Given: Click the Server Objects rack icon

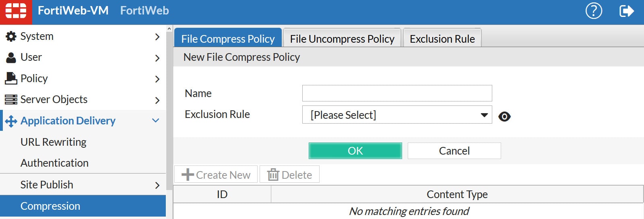Looking at the screenshot, I should pyautogui.click(x=11, y=99).
